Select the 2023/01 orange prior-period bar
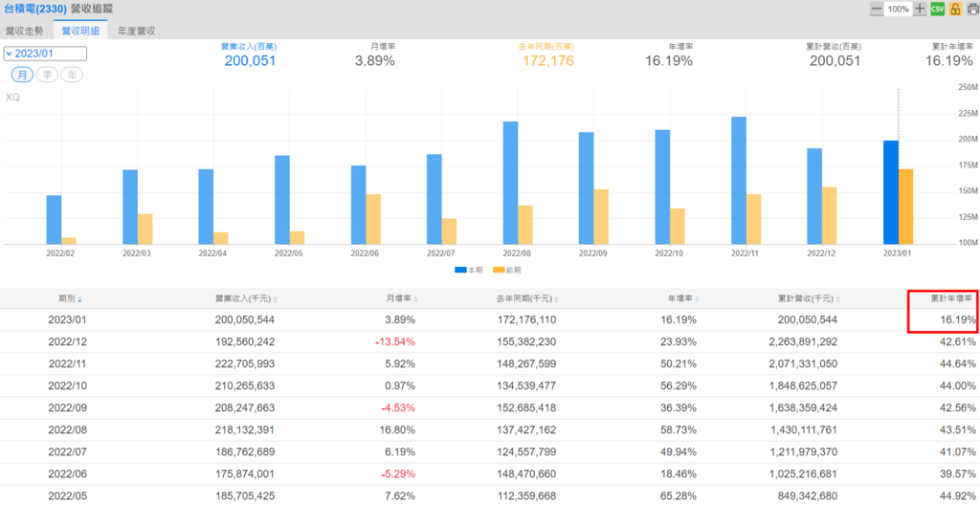The width and height of the screenshot is (980, 505). point(905,207)
